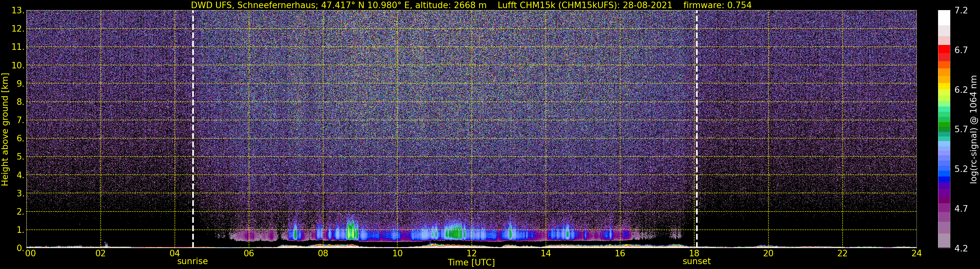Click the time axis tick '20'

[768, 253]
